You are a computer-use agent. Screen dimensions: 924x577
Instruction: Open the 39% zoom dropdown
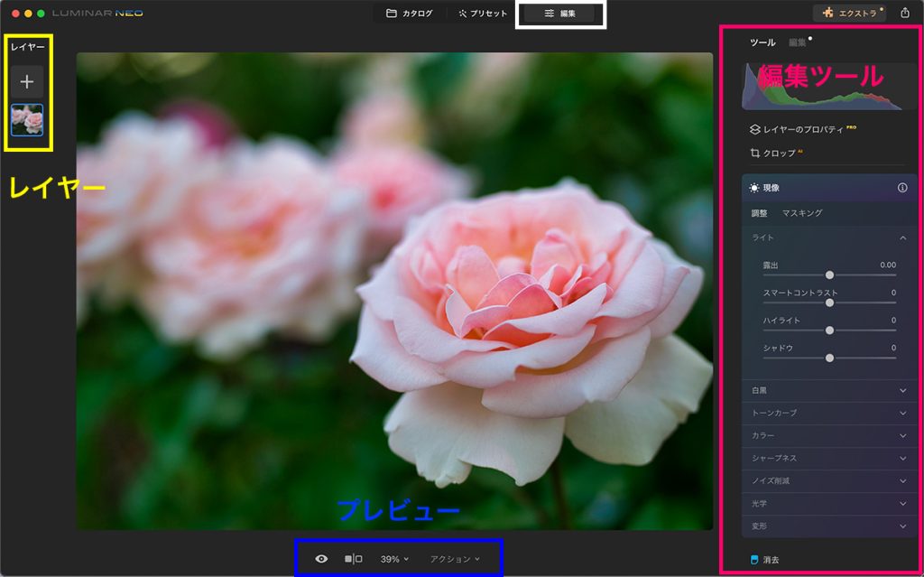[x=394, y=559]
